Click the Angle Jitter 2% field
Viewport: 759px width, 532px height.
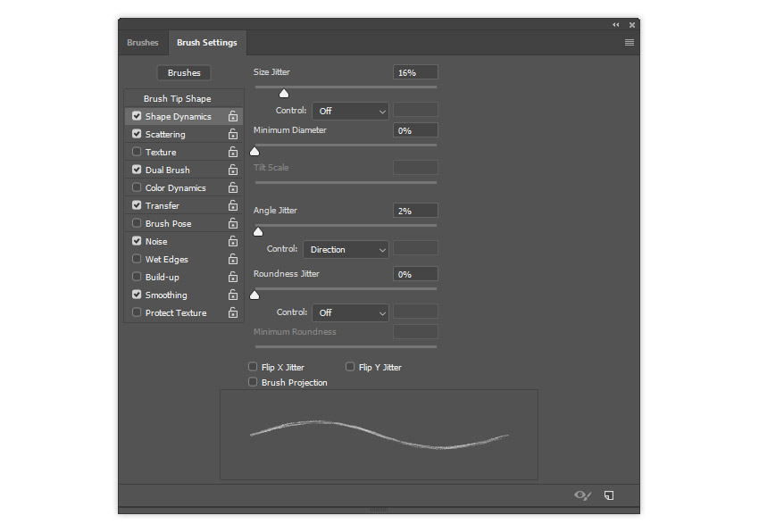pos(415,211)
